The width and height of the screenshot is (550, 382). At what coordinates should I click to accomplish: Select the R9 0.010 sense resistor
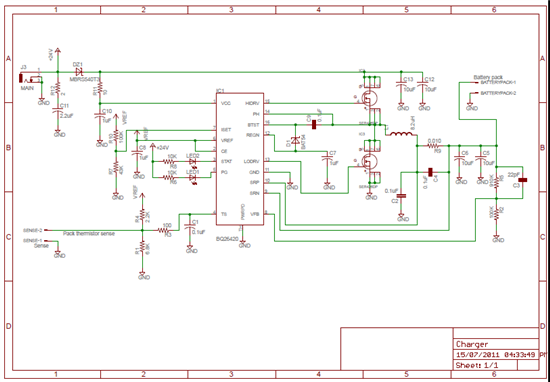(434, 145)
